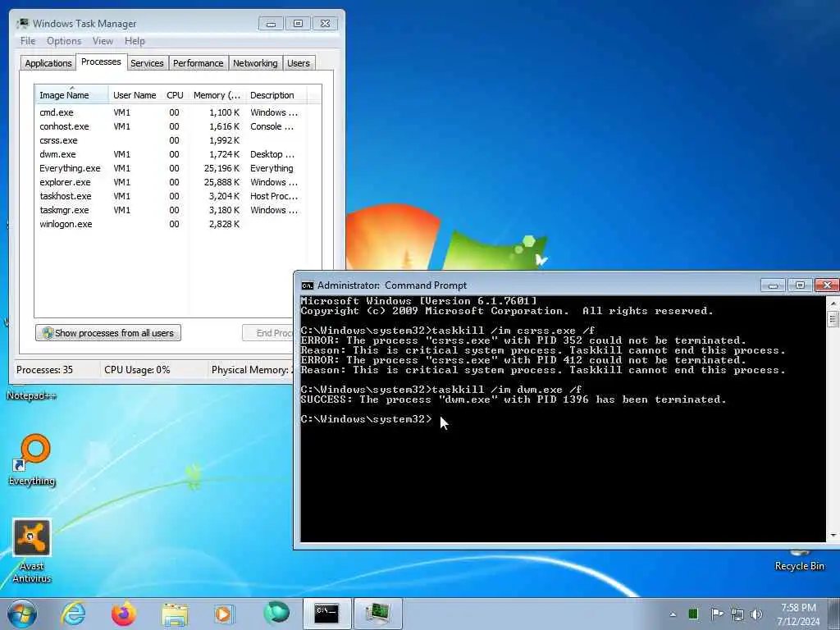This screenshot has width=840, height=630.
Task: Show hidden tray icons arrow
Action: [673, 614]
